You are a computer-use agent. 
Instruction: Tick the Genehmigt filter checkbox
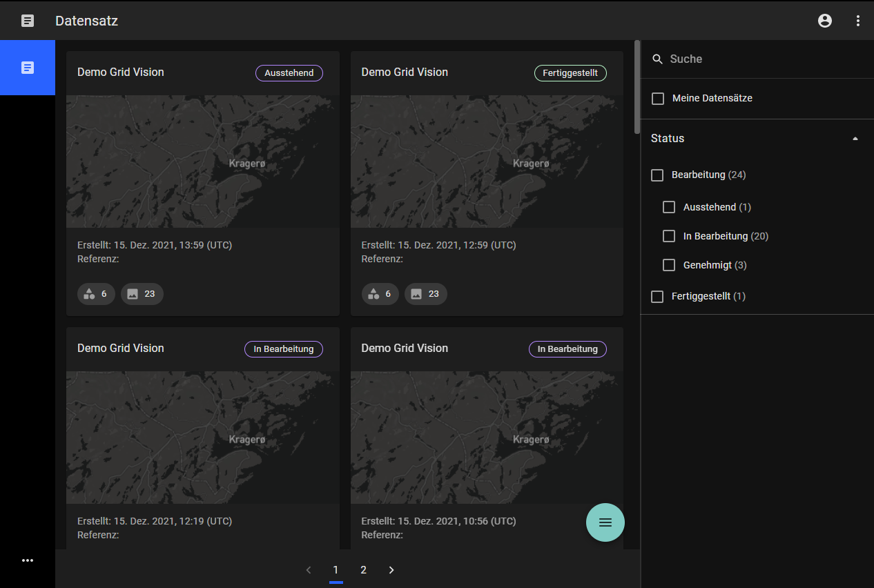(669, 265)
